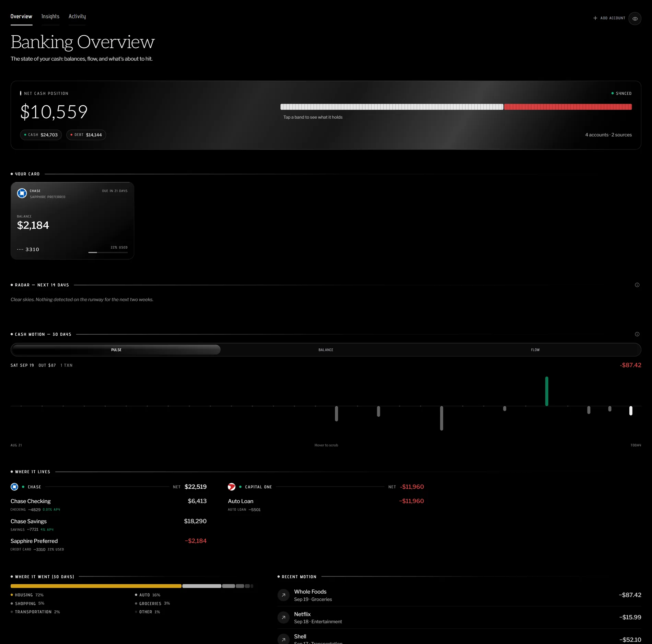The height and width of the screenshot is (644, 652).
Task: Click the yellow Housing spending segment
Action: tap(96, 586)
